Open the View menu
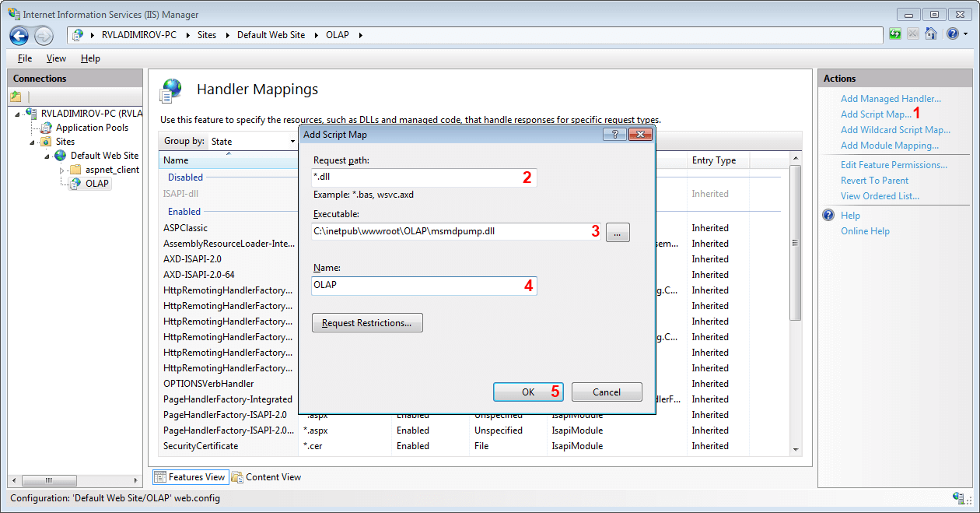This screenshot has width=980, height=513. [55, 58]
